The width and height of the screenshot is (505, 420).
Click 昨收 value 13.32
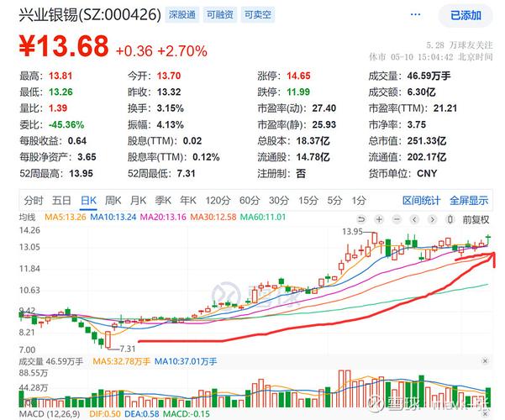point(169,92)
